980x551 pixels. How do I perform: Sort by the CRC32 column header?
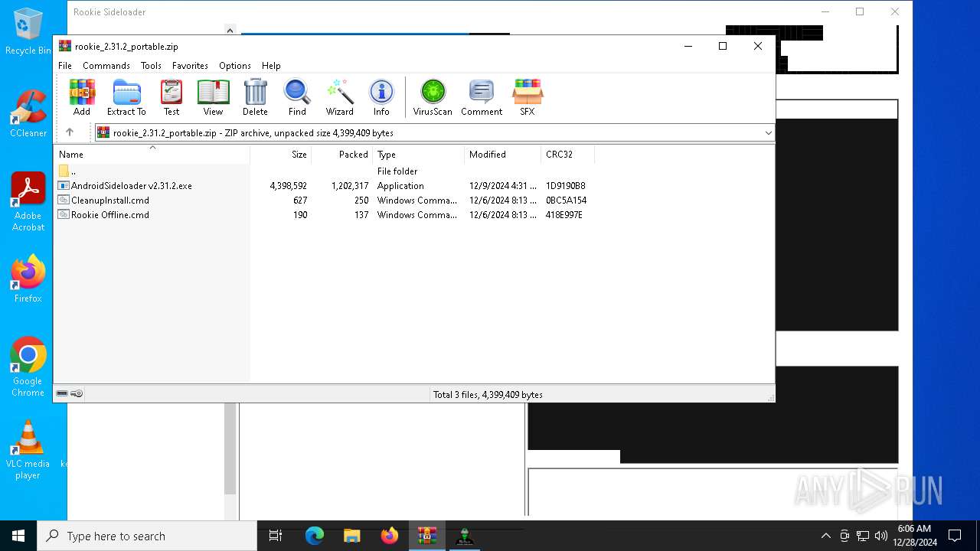click(x=567, y=155)
